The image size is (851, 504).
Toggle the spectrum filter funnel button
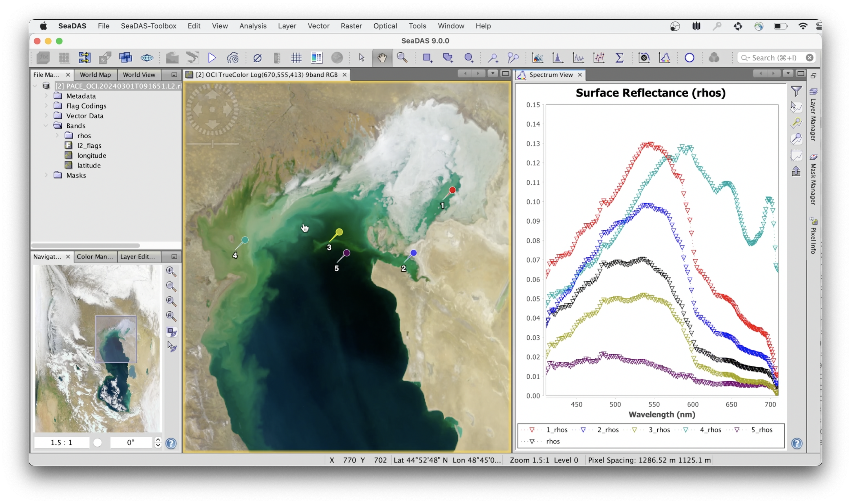[x=796, y=91]
